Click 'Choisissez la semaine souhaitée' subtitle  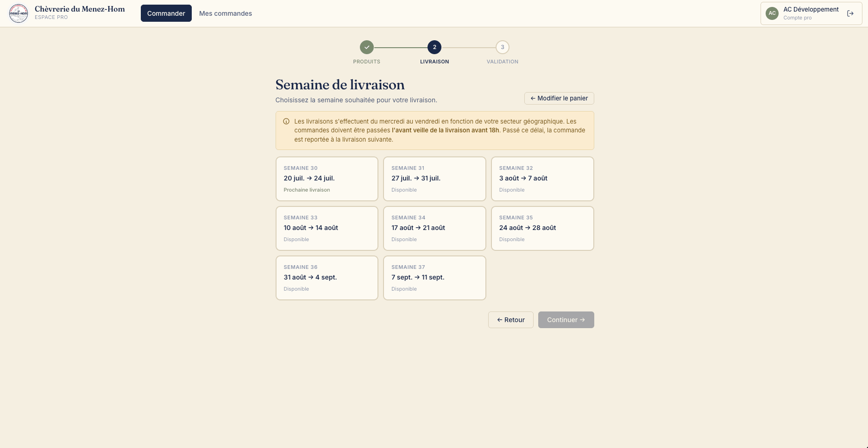click(356, 100)
